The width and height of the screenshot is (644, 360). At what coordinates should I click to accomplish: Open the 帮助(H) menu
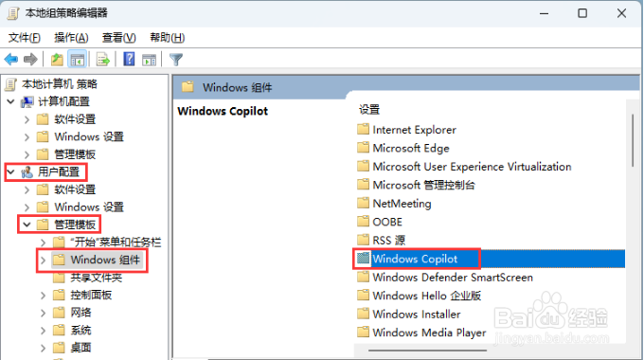coord(168,38)
